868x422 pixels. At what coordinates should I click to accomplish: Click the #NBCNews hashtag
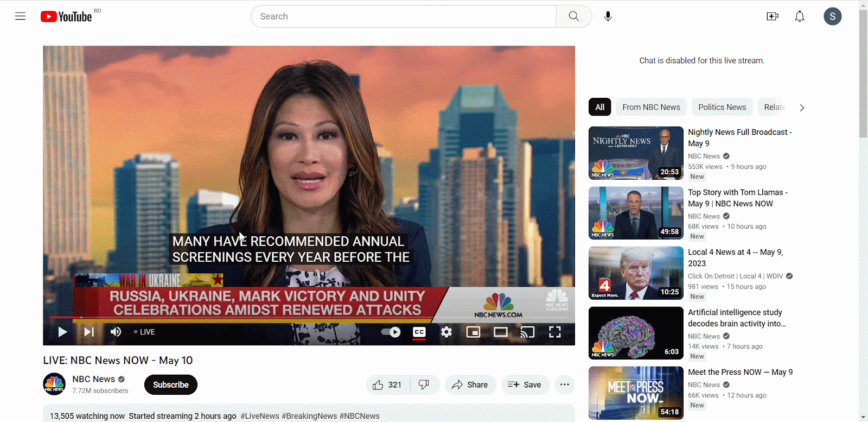tap(360, 416)
